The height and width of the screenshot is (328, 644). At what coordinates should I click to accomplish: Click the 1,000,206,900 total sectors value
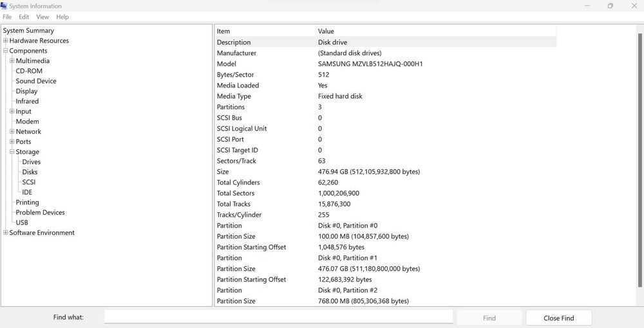coord(339,193)
